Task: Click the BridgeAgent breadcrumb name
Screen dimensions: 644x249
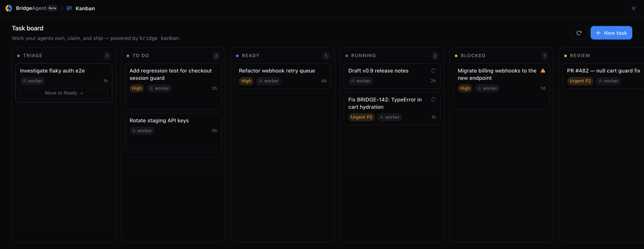Action: click(x=31, y=8)
